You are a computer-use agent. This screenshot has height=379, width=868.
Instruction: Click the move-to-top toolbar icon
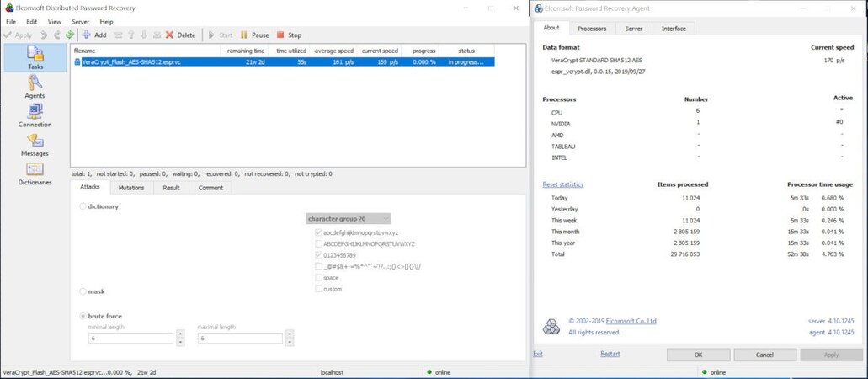119,35
